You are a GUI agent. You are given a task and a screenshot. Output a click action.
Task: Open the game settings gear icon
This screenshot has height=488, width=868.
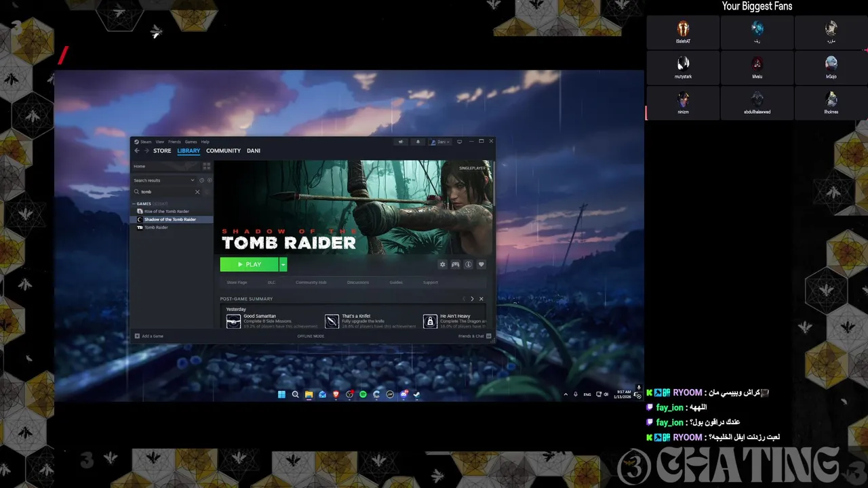point(443,264)
